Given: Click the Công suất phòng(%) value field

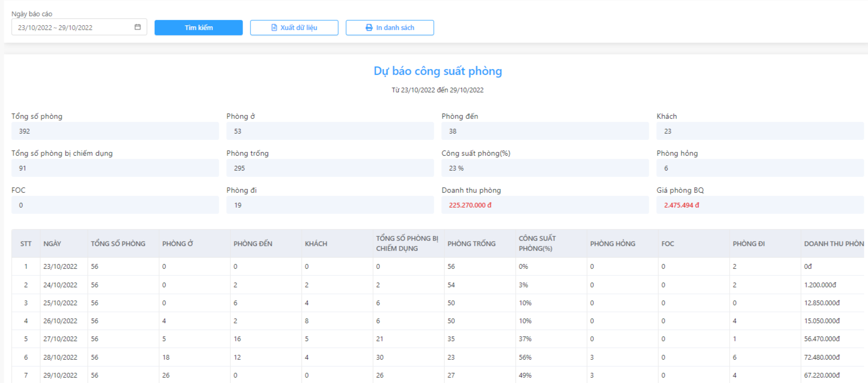Looking at the screenshot, I should [545, 168].
